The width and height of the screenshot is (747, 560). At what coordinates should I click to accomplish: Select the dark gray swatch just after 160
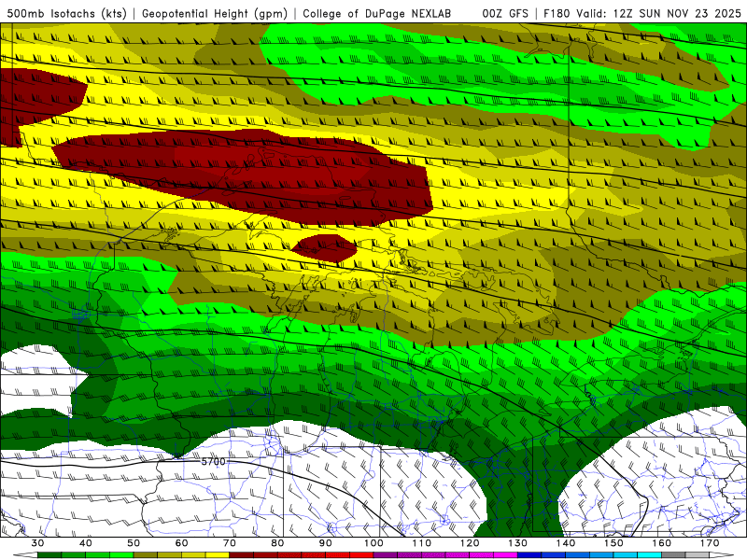(x=673, y=555)
